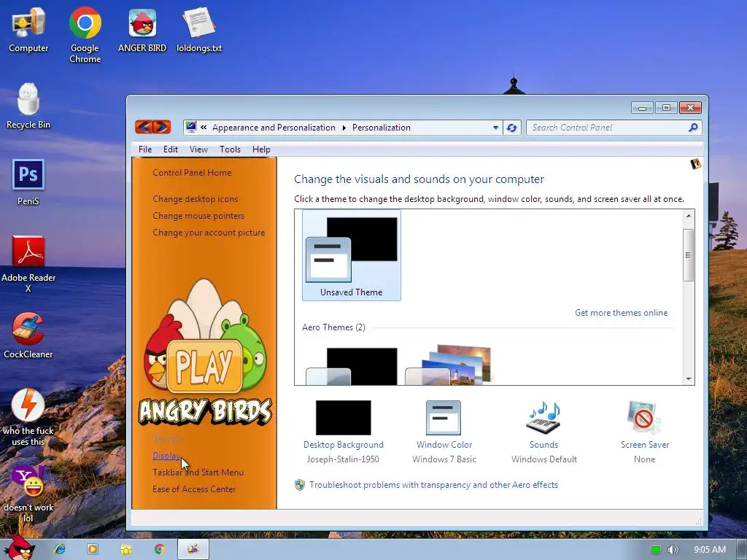747x560 pixels.
Task: Click the volume speaker tray icon
Action: 673,550
